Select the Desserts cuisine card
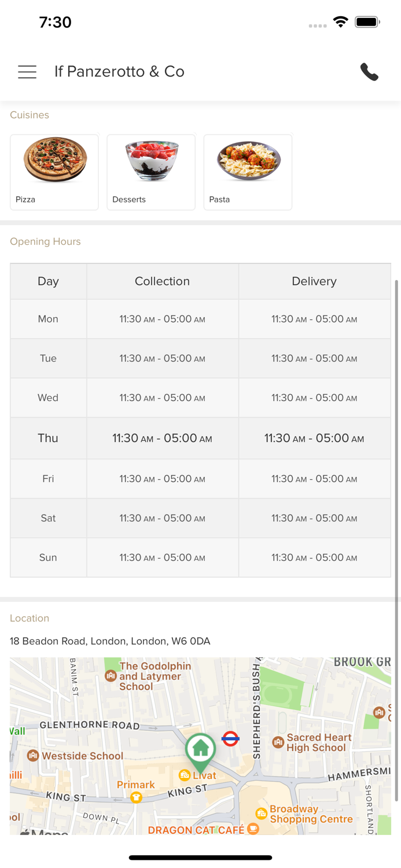 pyautogui.click(x=151, y=172)
